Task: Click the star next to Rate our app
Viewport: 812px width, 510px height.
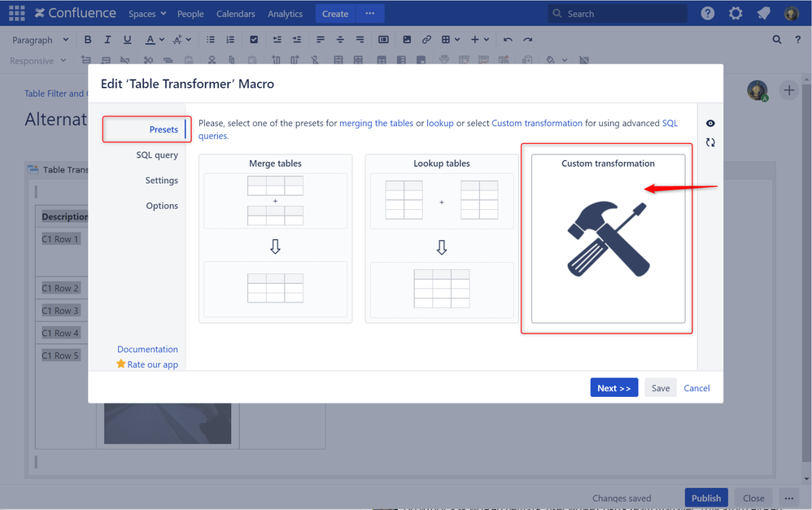Action: (120, 364)
